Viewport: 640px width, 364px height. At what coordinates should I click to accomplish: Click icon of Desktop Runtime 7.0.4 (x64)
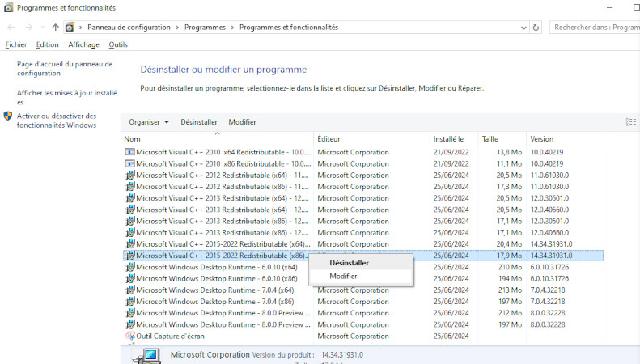(129, 290)
